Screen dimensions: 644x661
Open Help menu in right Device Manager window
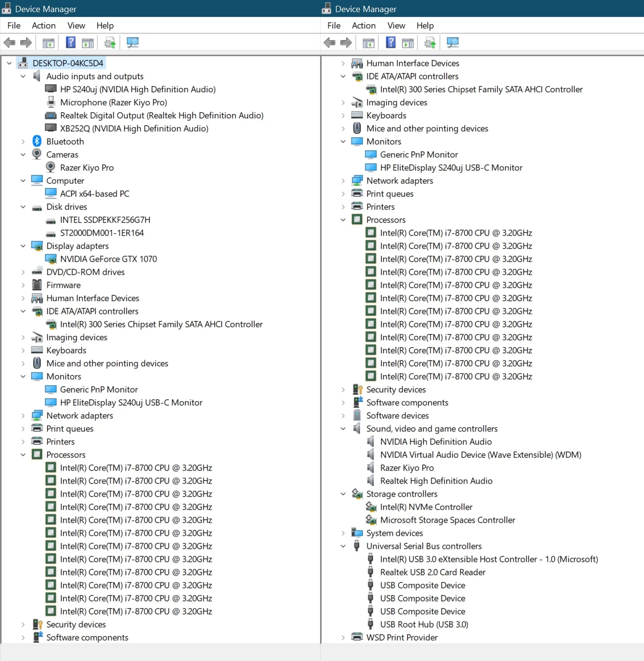(425, 25)
